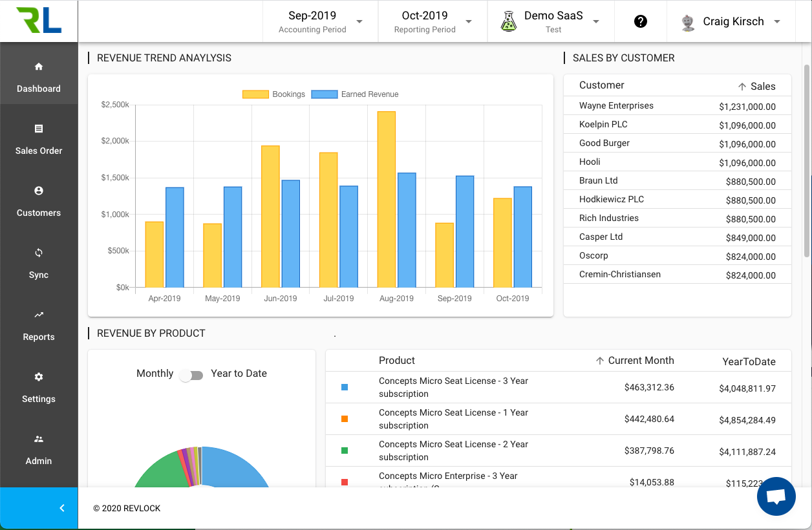Sort by the Product column header
The image size is (812, 530).
397,361
